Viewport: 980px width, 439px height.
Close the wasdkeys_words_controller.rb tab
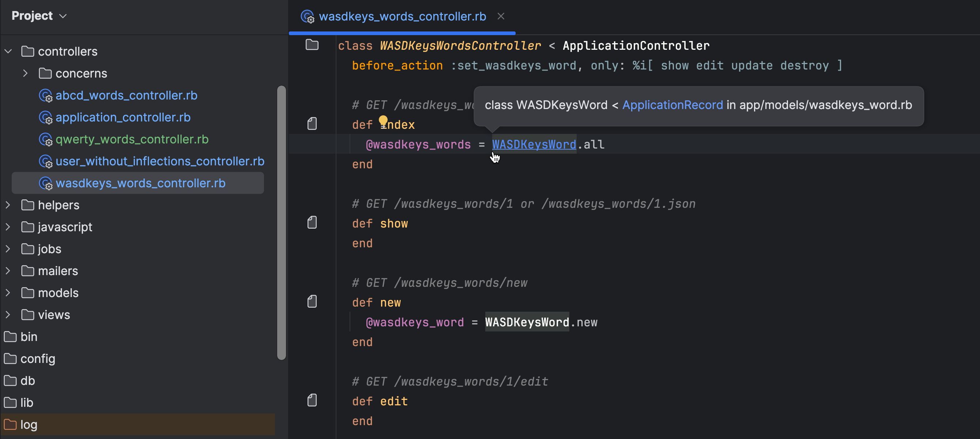click(x=501, y=16)
